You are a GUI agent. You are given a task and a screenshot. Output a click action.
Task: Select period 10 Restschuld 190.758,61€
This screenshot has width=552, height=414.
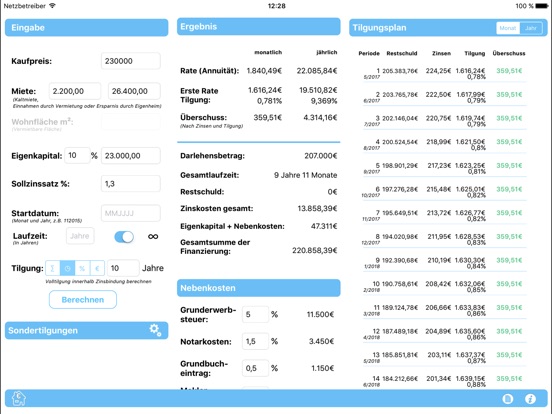400,284
